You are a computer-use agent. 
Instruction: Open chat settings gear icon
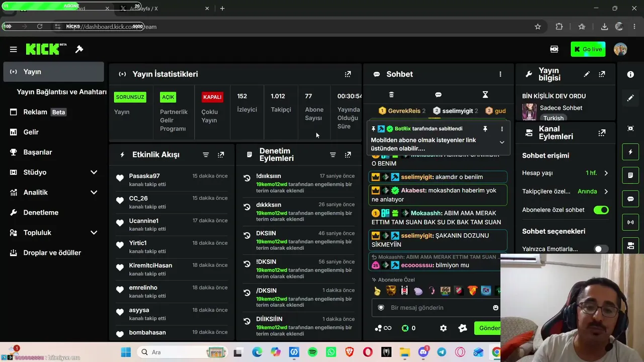[x=443, y=328]
